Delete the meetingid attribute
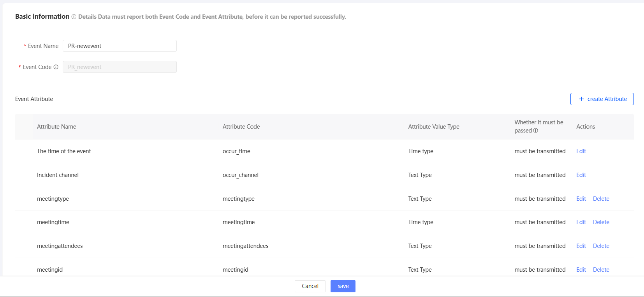Image resolution: width=644 pixels, height=297 pixels. click(x=601, y=270)
